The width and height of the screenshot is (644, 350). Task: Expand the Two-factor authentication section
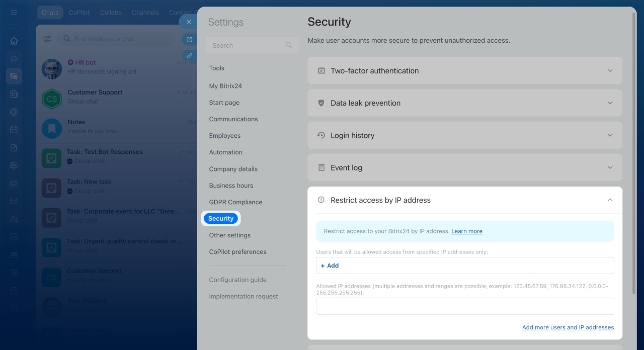click(x=465, y=71)
